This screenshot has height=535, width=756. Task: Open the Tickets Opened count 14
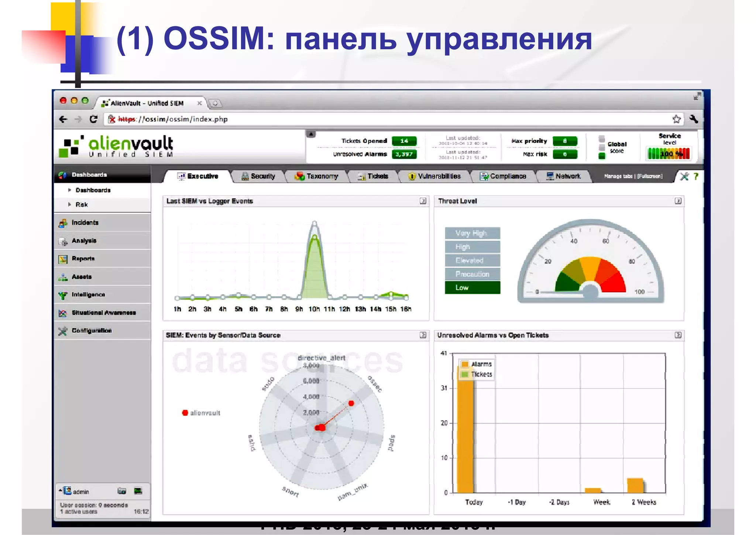pyautogui.click(x=404, y=141)
